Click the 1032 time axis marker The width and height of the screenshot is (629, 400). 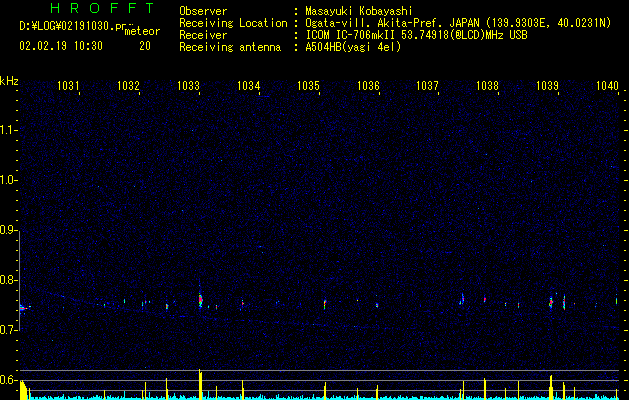tap(128, 85)
